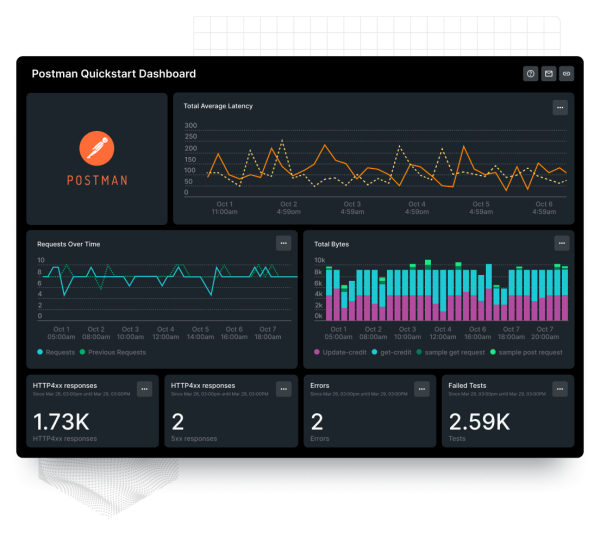
Task: Click 'Oct 6 4:59am' on latency axis
Action: (544, 208)
